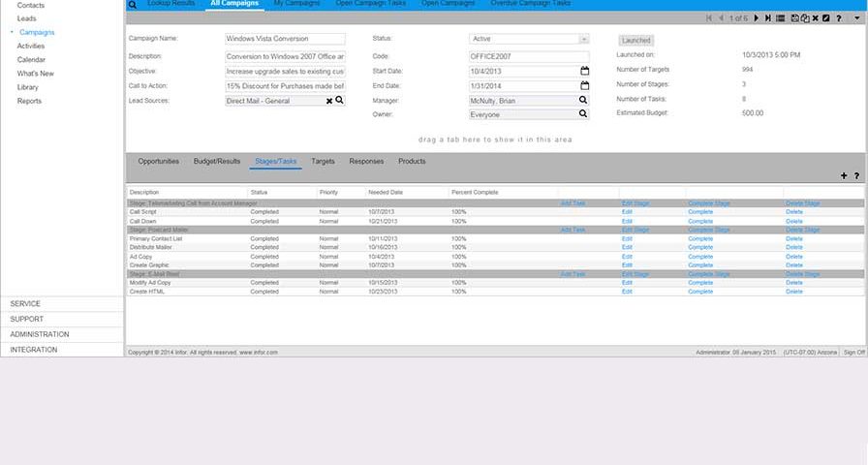Expand the SERVICE section
Screen dimensions: 868x465
[x=62, y=304]
